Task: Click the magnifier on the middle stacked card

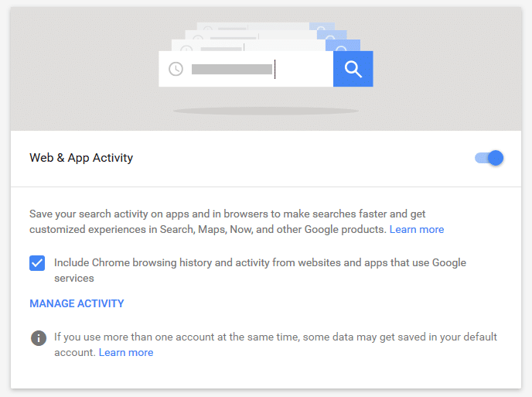Action: point(332,35)
